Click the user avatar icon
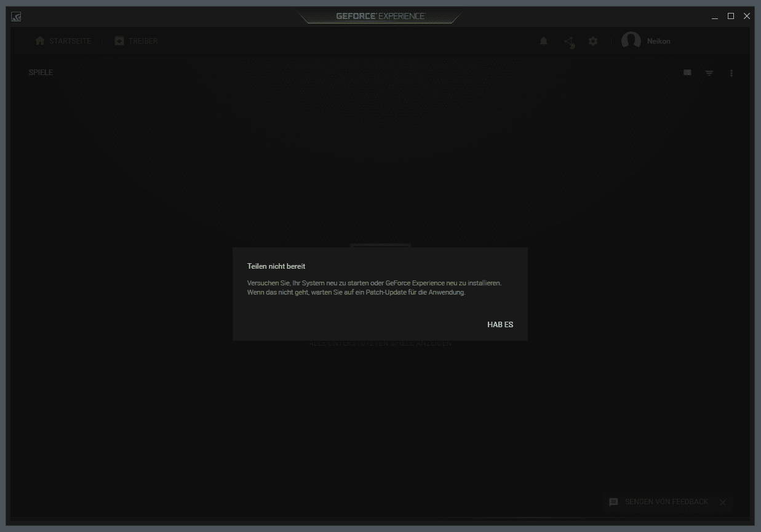 coord(631,41)
